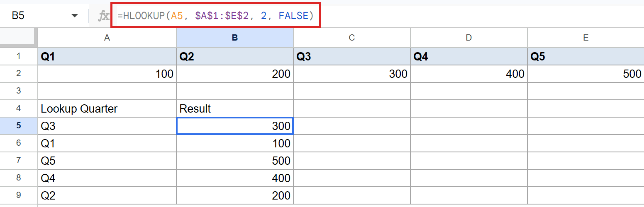Select row 2 header
Image resolution: width=644 pixels, height=207 pixels.
19,74
